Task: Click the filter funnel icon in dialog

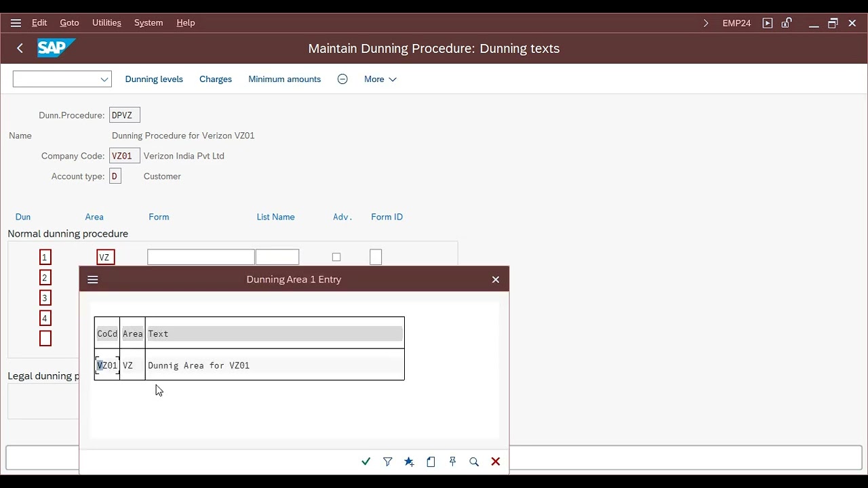Action: (387, 462)
